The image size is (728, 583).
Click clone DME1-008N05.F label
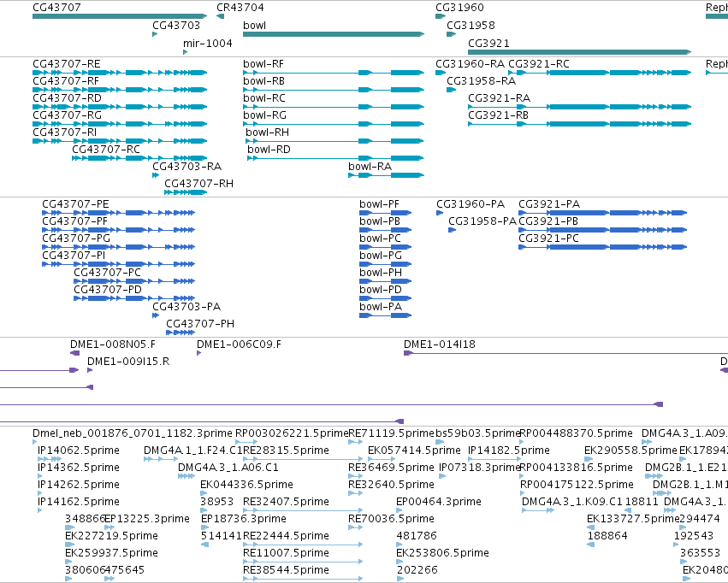tap(113, 344)
